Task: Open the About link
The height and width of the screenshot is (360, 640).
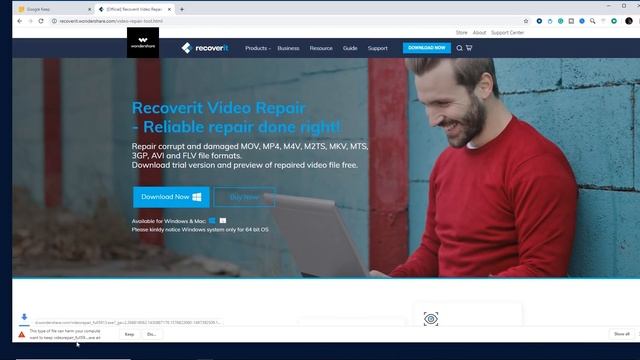Action: 479,33
